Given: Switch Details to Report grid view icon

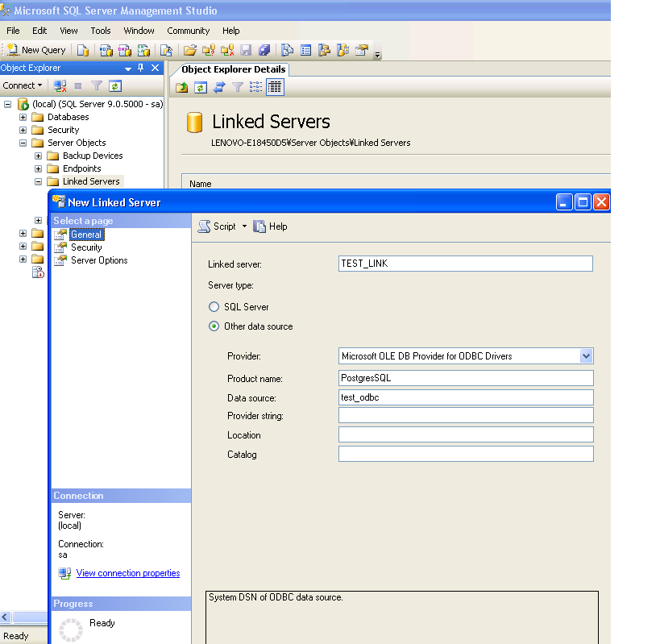Looking at the screenshot, I should pos(275,88).
